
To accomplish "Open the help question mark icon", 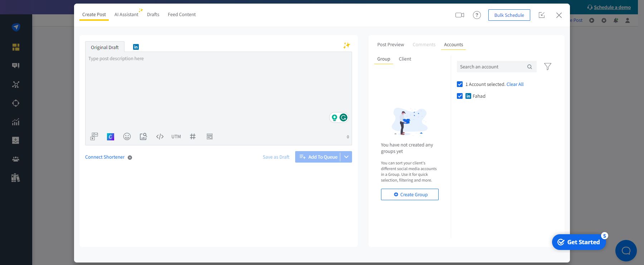I will point(477,15).
